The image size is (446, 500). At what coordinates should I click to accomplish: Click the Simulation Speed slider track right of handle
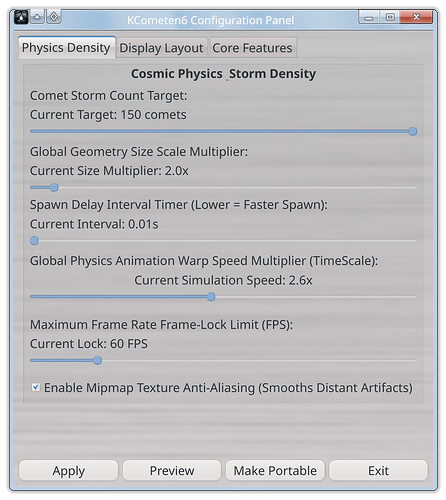click(315, 297)
